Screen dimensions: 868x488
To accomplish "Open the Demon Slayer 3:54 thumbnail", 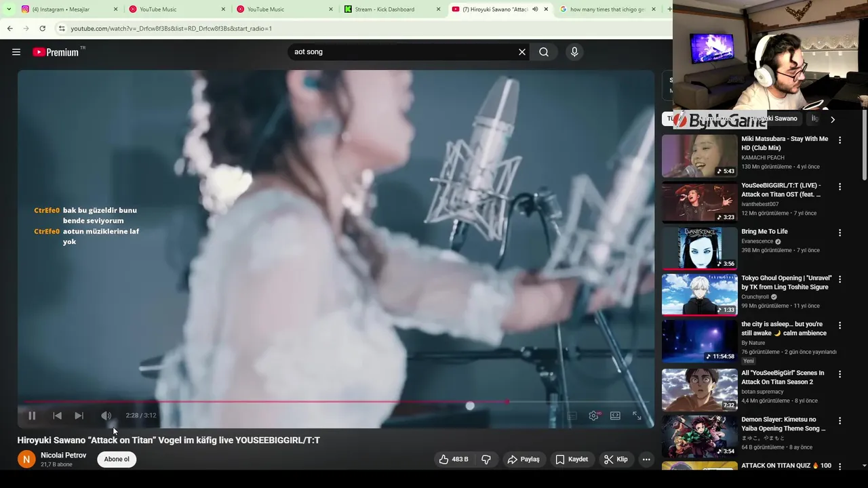I will [699, 436].
